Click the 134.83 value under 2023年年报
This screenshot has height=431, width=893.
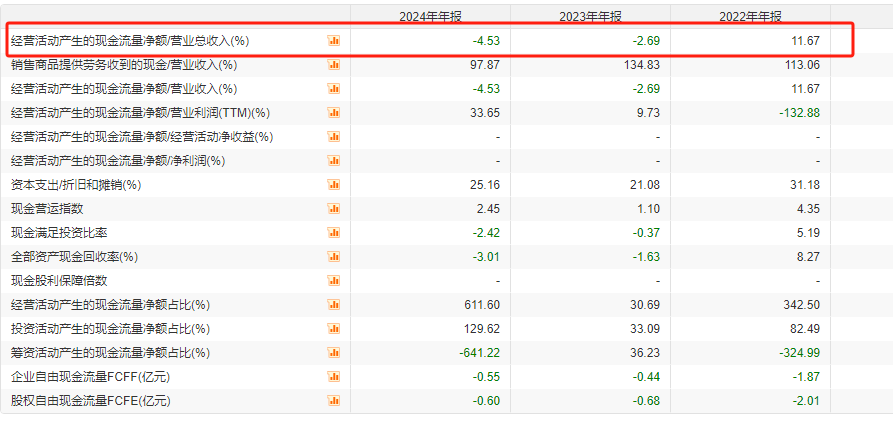pos(642,65)
